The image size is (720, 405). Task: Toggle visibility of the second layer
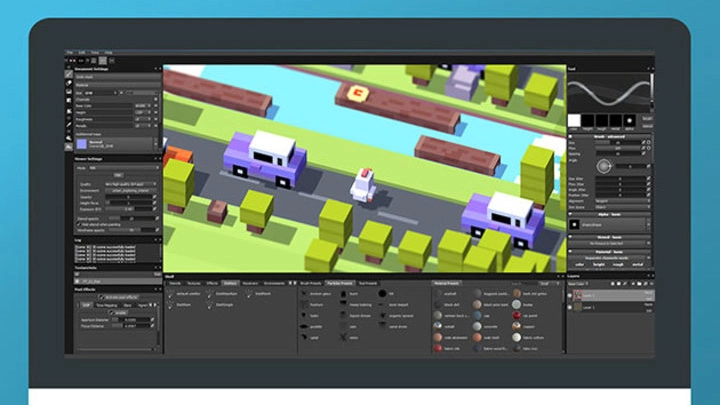pos(570,308)
